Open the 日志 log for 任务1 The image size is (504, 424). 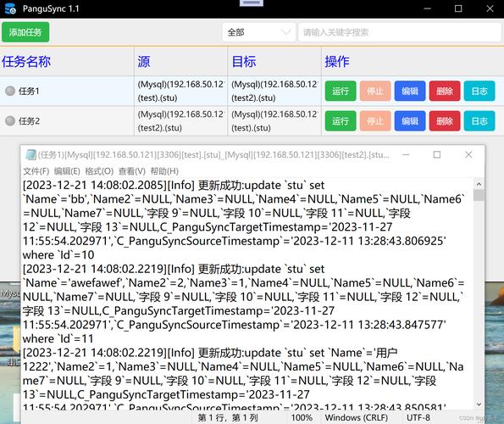[479, 91]
